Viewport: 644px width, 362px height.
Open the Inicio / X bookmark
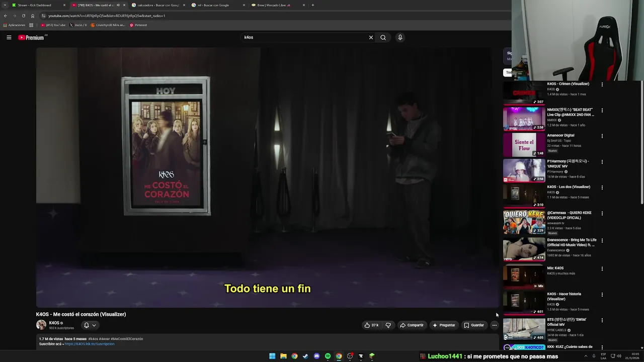pyautogui.click(x=78, y=25)
